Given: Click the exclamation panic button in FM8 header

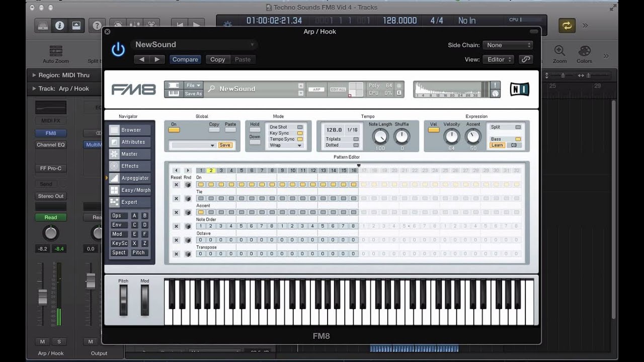Looking at the screenshot, I should 496,85.
